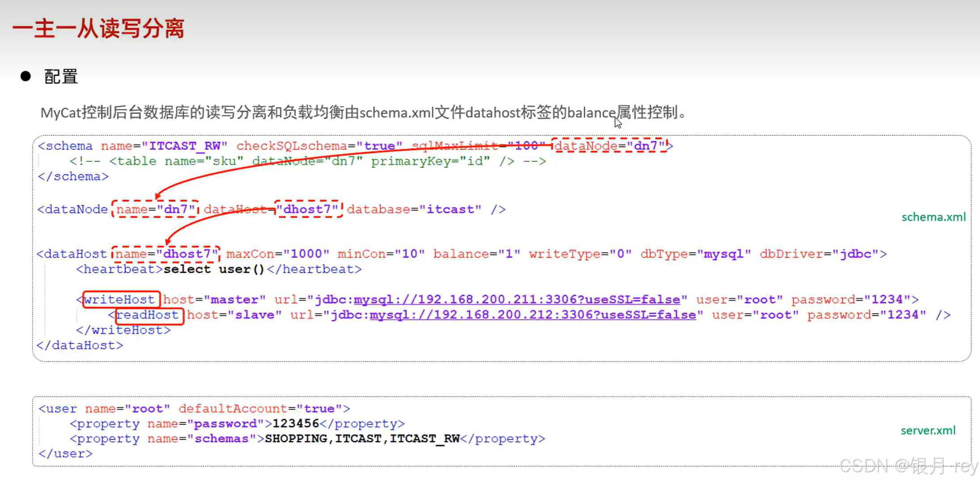Click schema name "ITCAST_RW" value

pos(184,146)
